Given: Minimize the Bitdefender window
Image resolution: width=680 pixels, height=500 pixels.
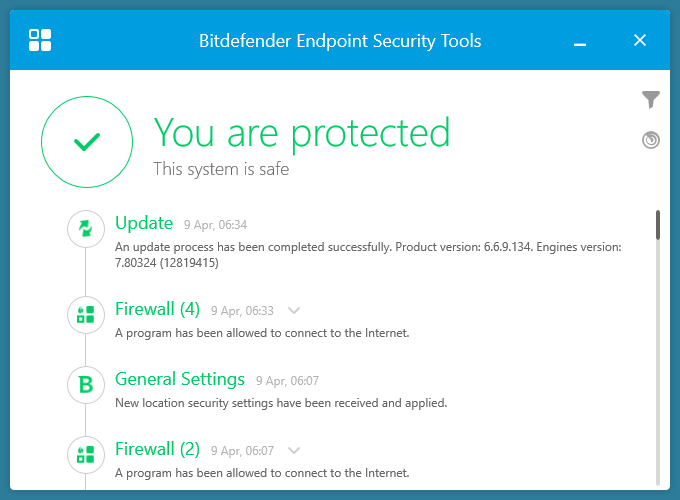Looking at the screenshot, I should 581,42.
